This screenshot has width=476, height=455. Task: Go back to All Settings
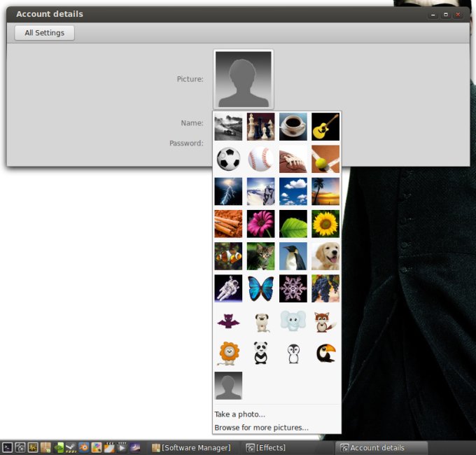(x=44, y=33)
